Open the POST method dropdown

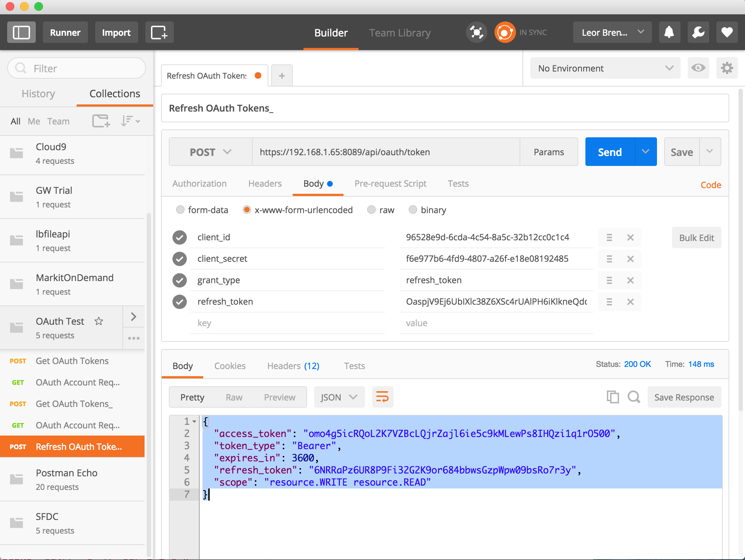210,152
